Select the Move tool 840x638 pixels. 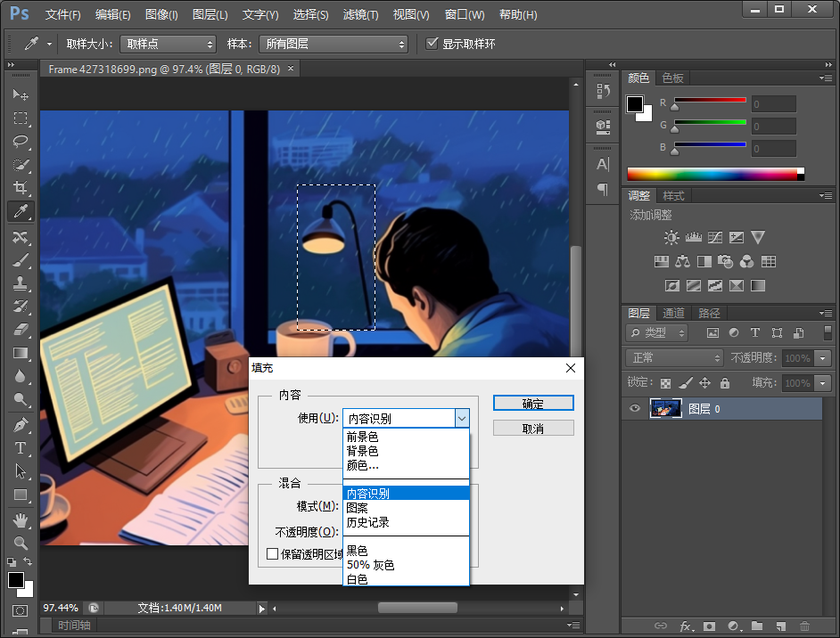(20, 94)
